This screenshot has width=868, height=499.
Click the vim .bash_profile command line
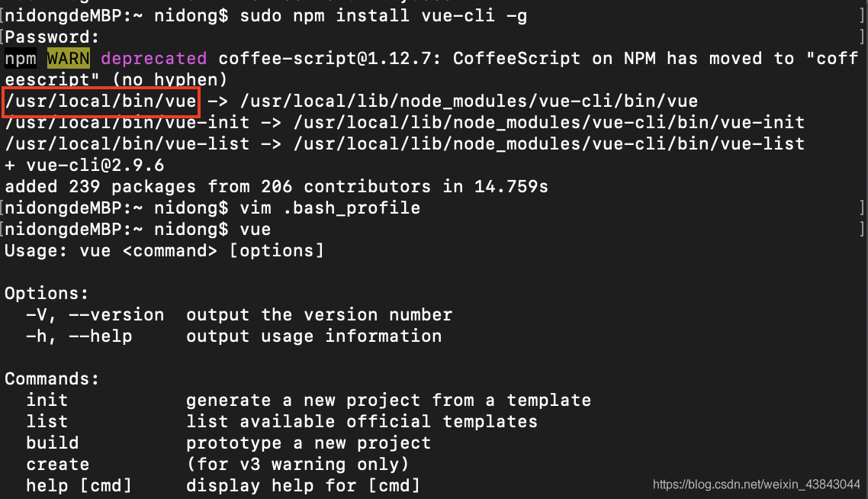pyautogui.click(x=330, y=208)
